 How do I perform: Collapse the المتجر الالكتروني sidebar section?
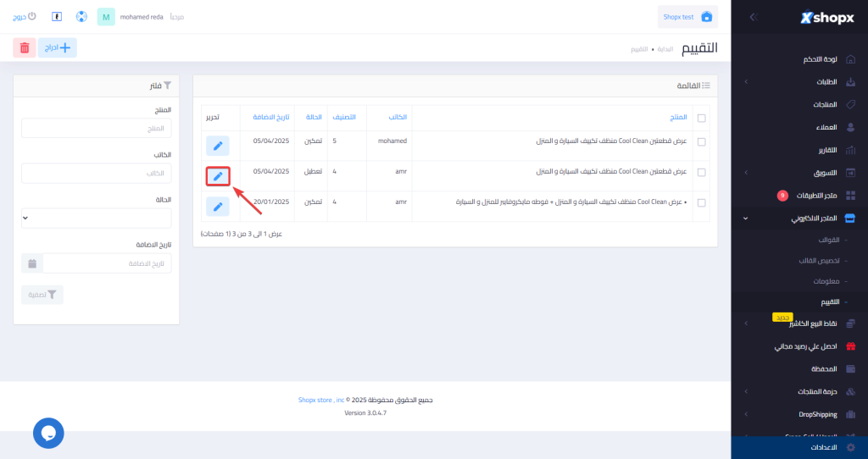(814, 218)
